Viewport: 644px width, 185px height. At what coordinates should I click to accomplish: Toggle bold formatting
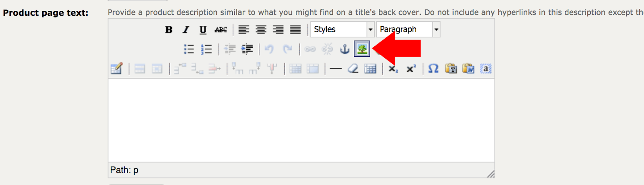[x=169, y=29]
